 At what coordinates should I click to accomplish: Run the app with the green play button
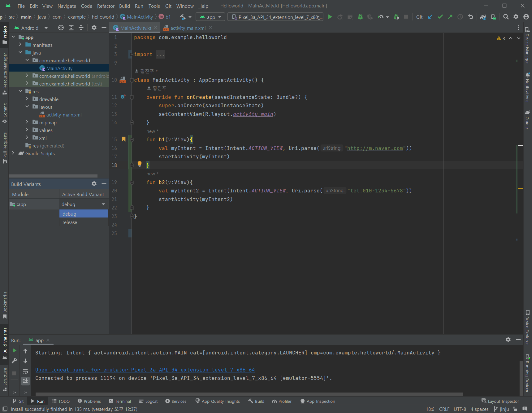(330, 17)
